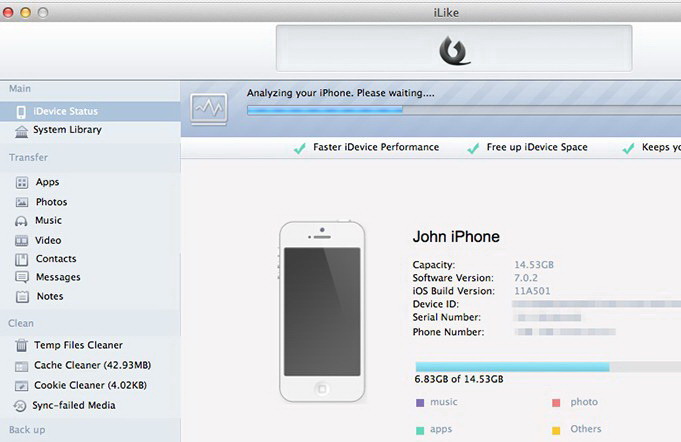Click the Contacts book icon
Image resolution: width=681 pixels, height=442 pixels.
[22, 260]
